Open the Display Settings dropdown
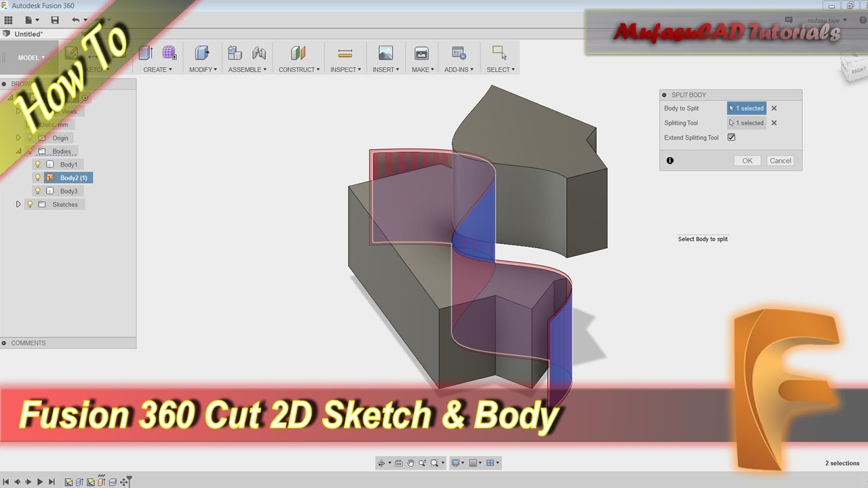 click(x=462, y=463)
